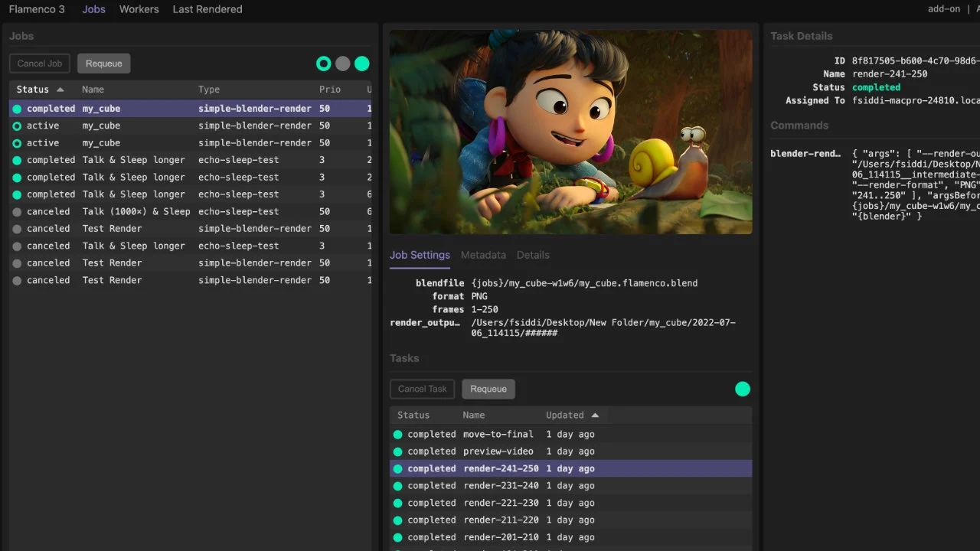
Task: Switch to the Metadata tab
Action: [x=483, y=255]
